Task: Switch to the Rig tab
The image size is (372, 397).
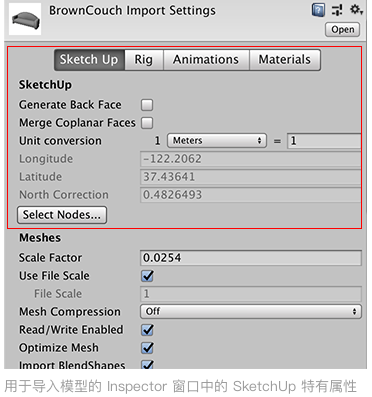Action: click(x=144, y=60)
